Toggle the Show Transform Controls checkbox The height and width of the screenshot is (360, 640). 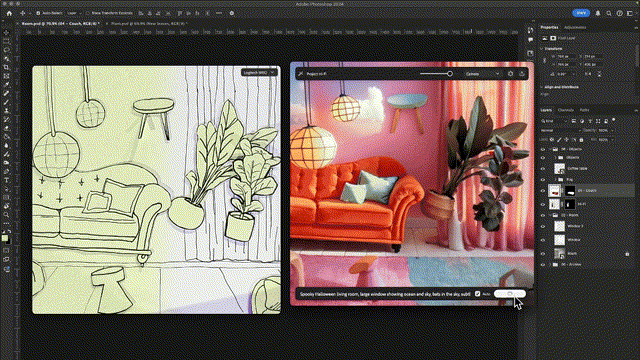(88, 13)
